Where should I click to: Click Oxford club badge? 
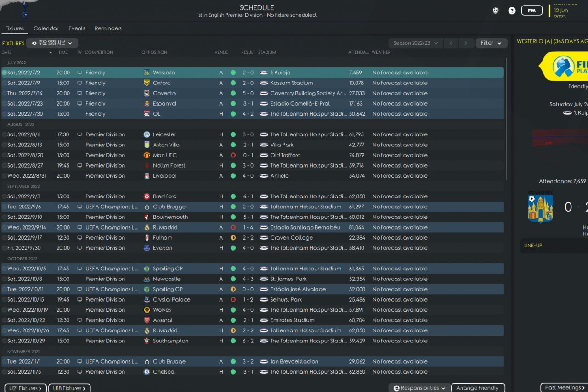[x=147, y=83]
